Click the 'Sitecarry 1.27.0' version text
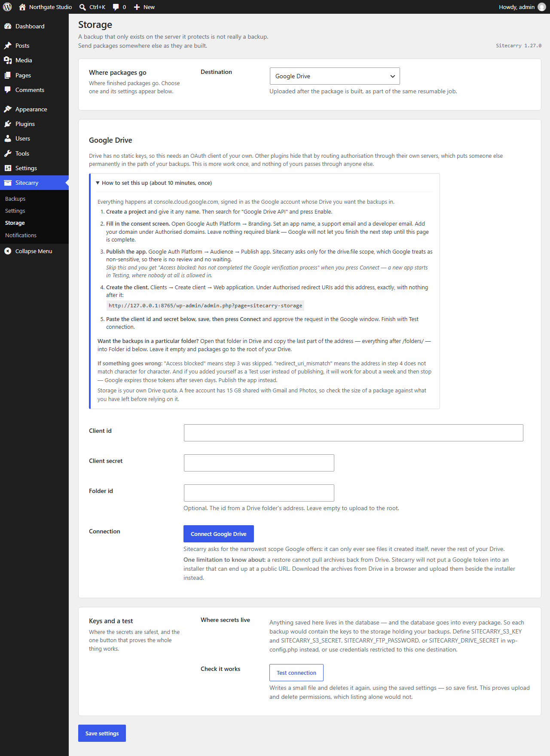Screen dimensions: 550x756 click(519, 46)
